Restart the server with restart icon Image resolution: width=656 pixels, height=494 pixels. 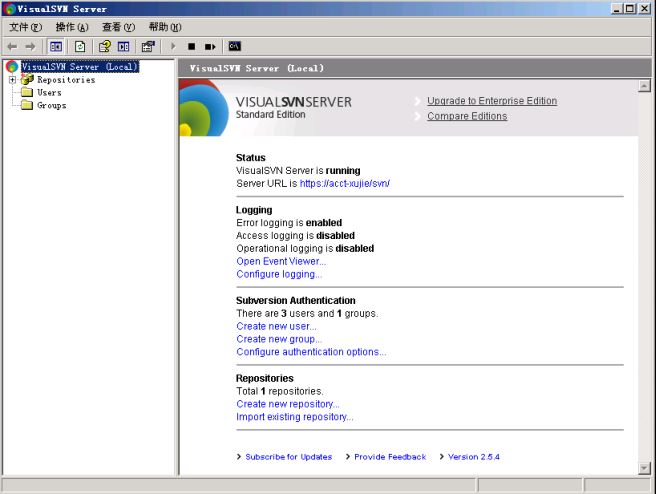point(210,46)
